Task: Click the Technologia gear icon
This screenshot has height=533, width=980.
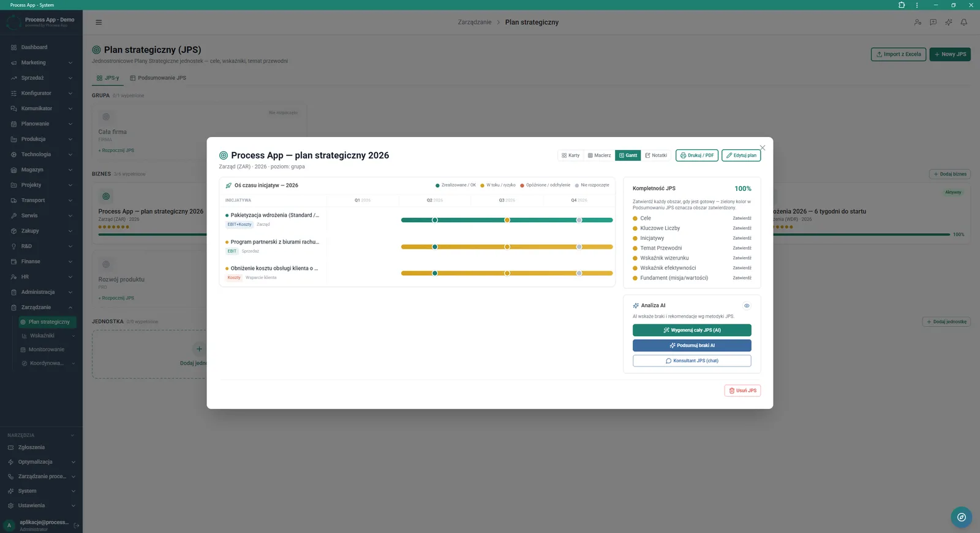Action: point(13,154)
